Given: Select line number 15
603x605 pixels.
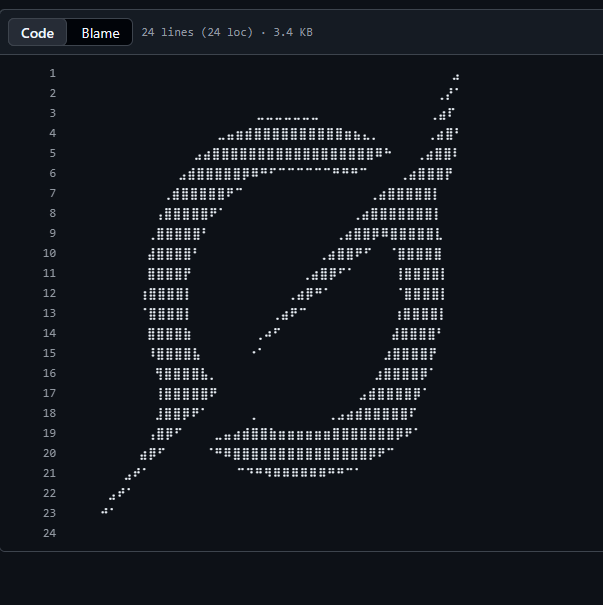Looking at the screenshot, I should [50, 353].
